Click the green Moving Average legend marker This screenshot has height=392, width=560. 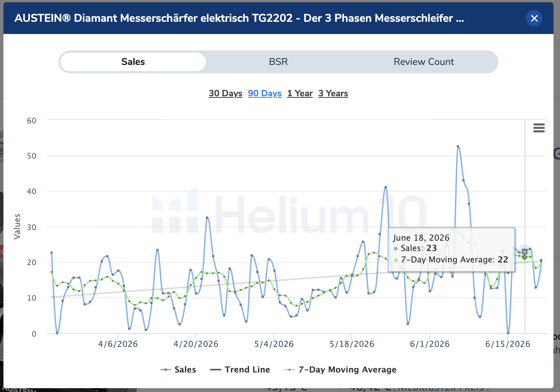point(289,369)
